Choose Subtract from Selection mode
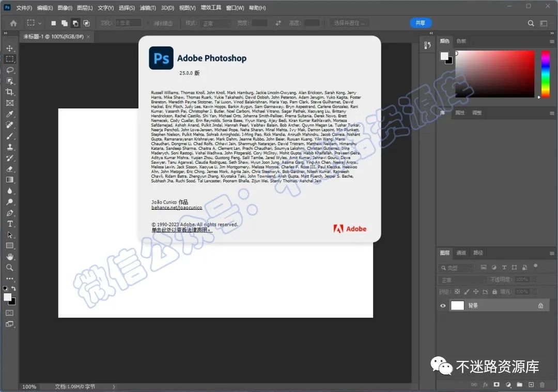558x392 pixels. 75,23
